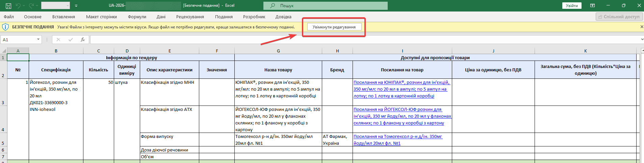
Task: Click the Пошук search box
Action: pos(326,6)
